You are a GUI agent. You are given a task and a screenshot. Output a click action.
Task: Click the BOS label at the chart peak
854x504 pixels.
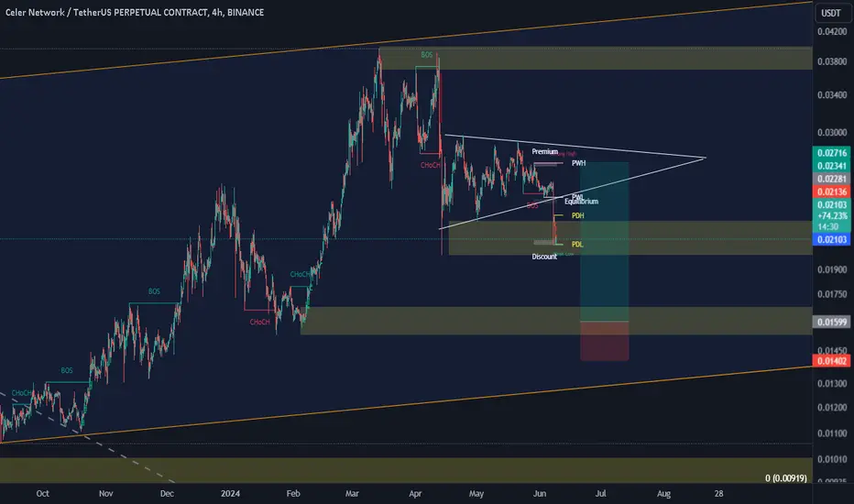(x=427, y=55)
